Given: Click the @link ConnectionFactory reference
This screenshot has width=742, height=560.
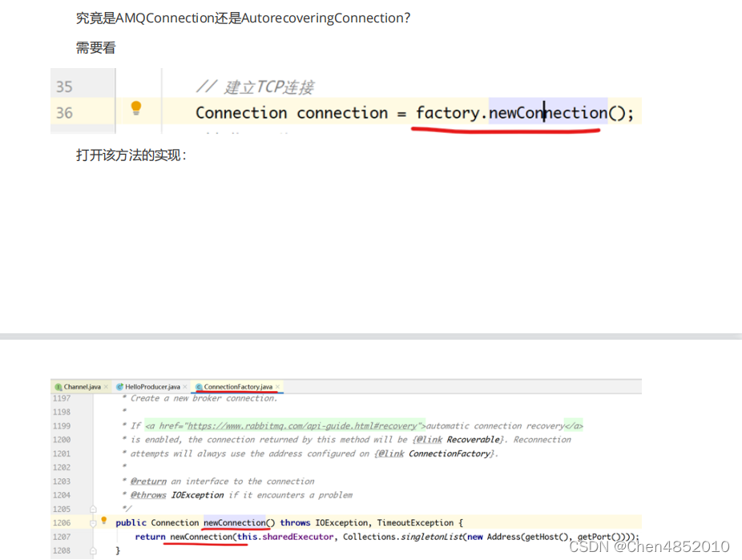Looking at the screenshot, I should (434, 453).
